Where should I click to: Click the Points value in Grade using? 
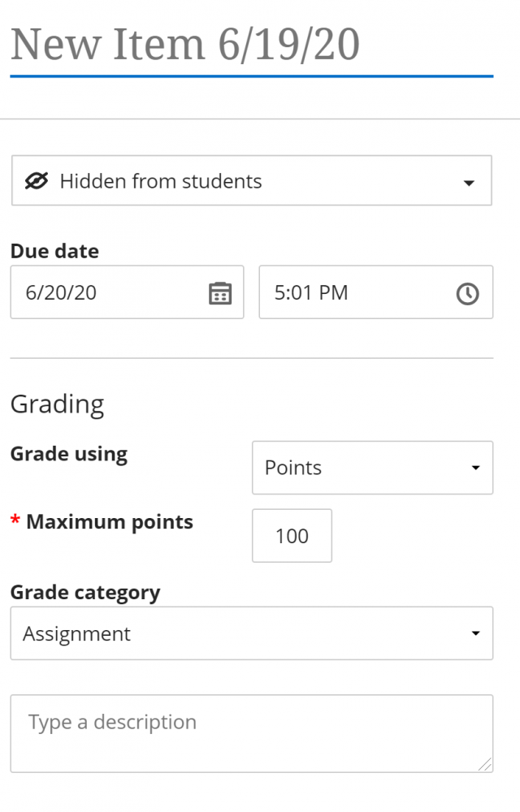pyautogui.click(x=293, y=469)
